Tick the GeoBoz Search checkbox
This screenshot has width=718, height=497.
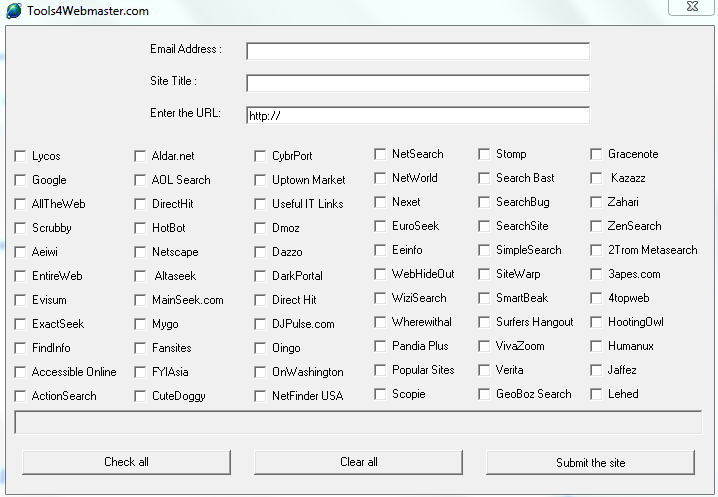click(484, 394)
